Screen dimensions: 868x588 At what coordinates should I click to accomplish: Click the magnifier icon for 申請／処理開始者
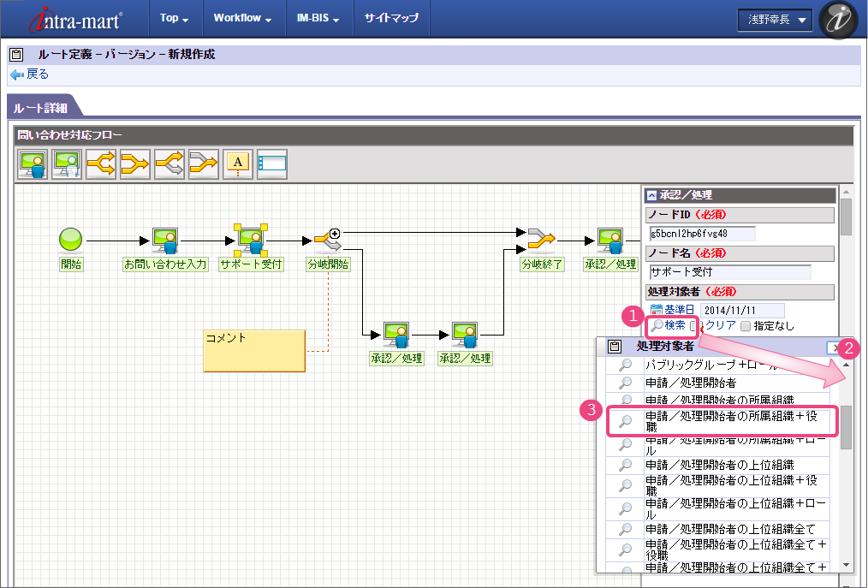click(x=626, y=383)
